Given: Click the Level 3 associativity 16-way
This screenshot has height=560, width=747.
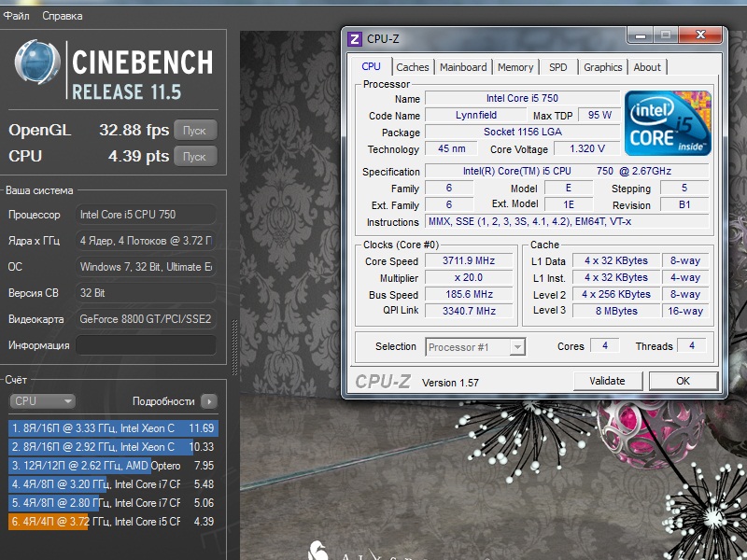Looking at the screenshot, I should 685,311.
